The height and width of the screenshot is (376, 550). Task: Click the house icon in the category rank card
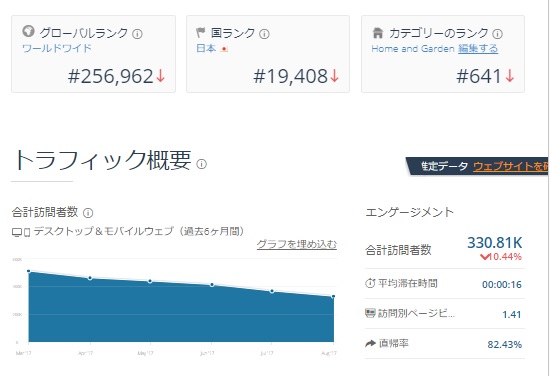(378, 33)
